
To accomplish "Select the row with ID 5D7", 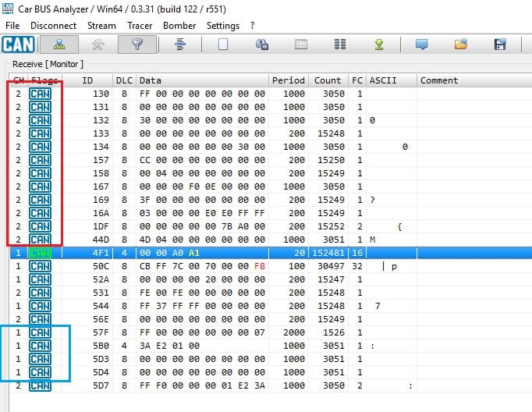I will click(x=271, y=385).
